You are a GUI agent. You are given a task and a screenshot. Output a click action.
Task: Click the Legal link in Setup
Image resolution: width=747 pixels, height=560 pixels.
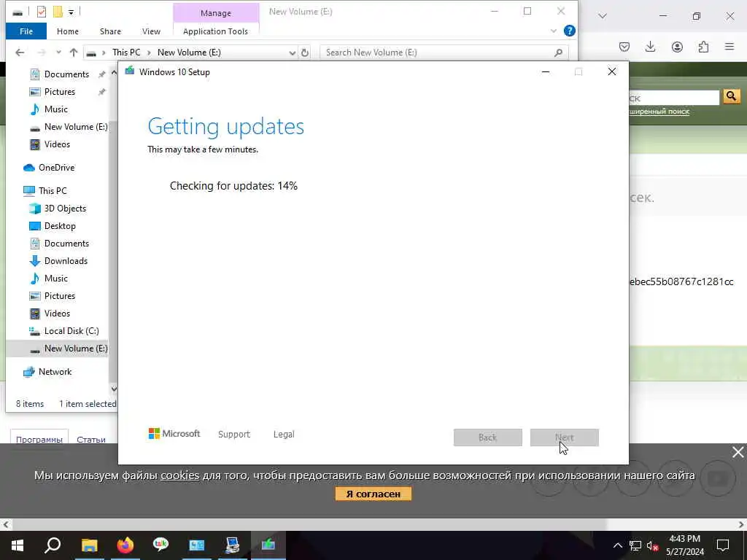pyautogui.click(x=284, y=435)
